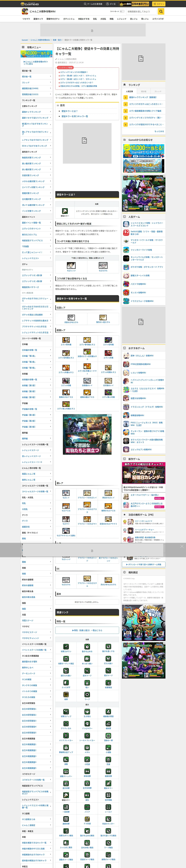Open the ガチャシミュ nav tab
186x868 pixels.
[x=69, y=19]
